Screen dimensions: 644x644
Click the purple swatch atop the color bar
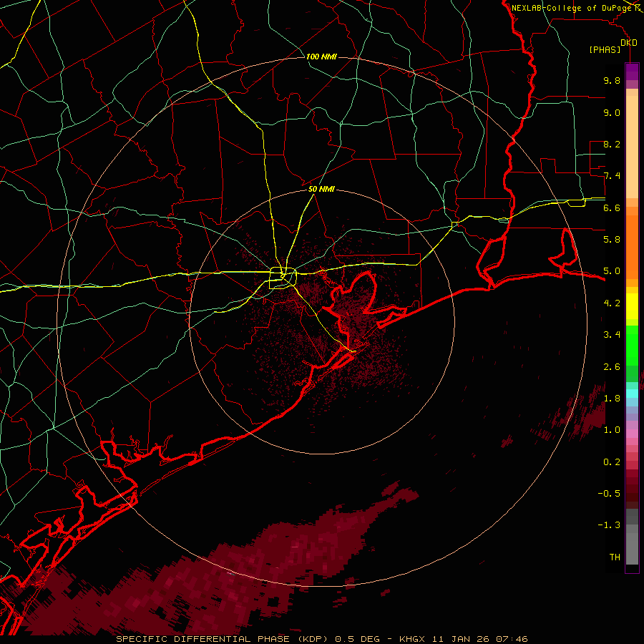click(632, 72)
